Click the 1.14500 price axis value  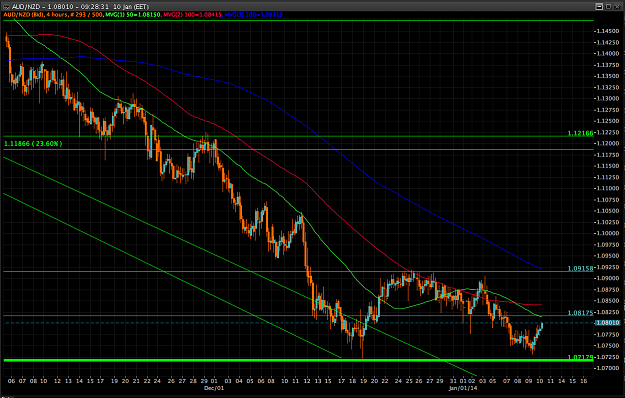(608, 31)
